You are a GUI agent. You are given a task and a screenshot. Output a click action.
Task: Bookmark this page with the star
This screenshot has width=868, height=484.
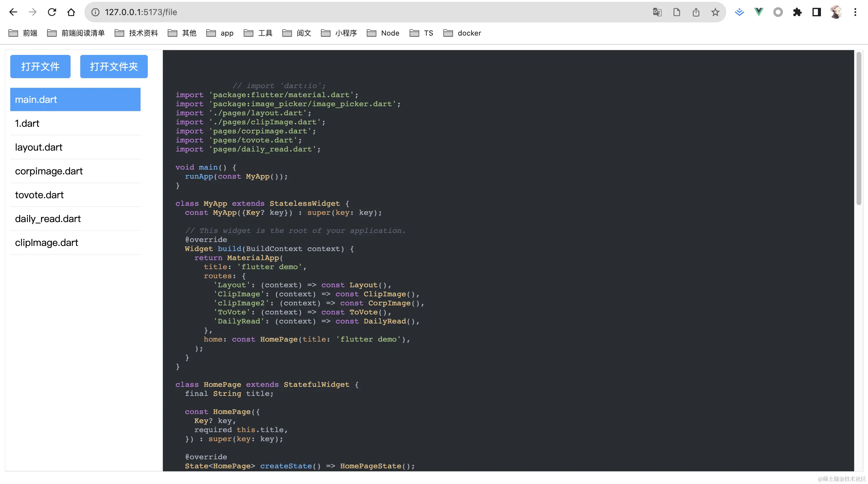point(715,12)
